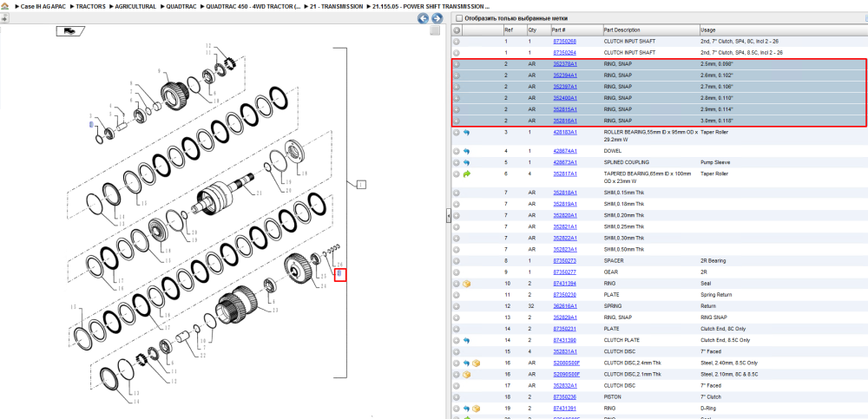Sort by Part Description column header
The height and width of the screenshot is (419, 868).
click(x=621, y=29)
